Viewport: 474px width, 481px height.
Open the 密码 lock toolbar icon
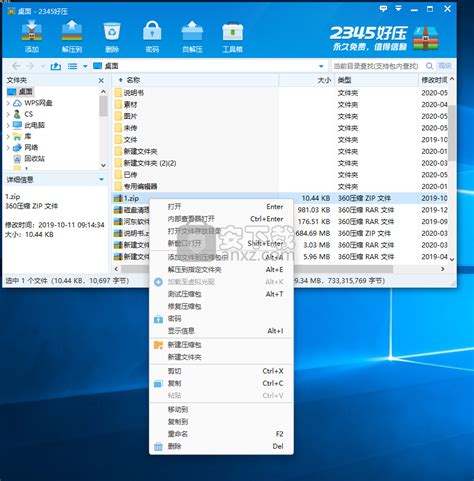coord(152,31)
